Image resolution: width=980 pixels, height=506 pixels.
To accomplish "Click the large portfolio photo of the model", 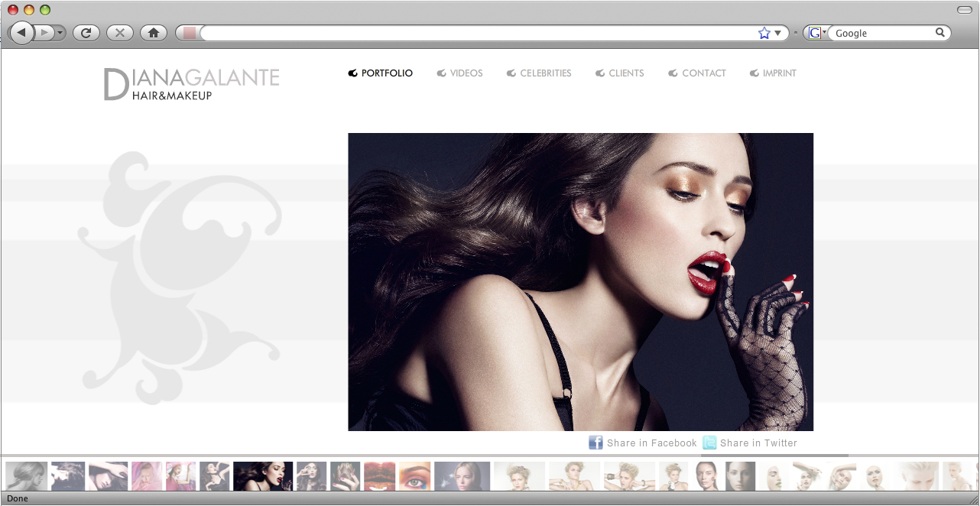I will pos(580,282).
